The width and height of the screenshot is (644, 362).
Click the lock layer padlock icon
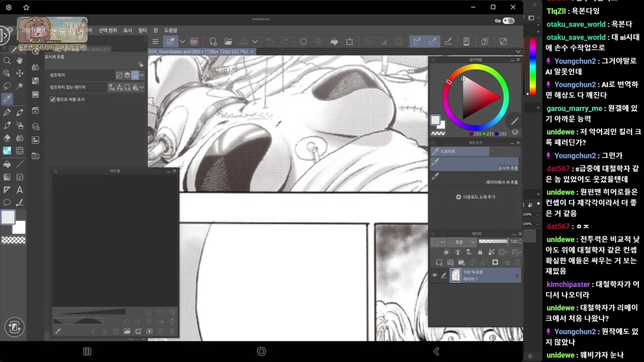pos(480,252)
